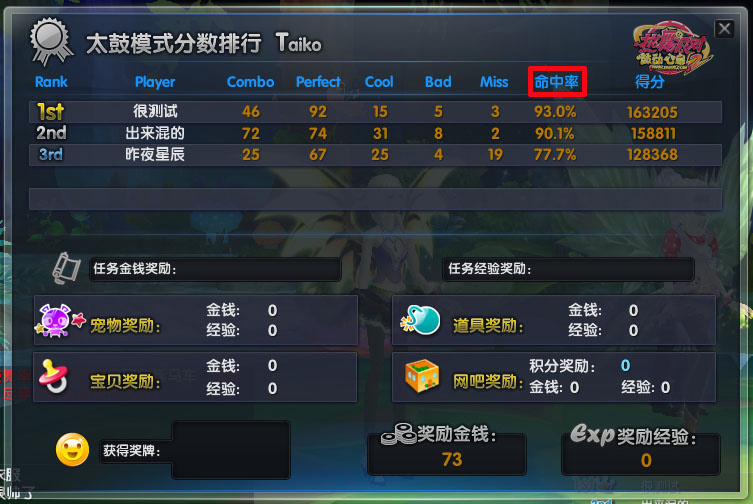This screenshot has height=504, width=753.
Task: Click the coin stack reward money icon
Action: (398, 434)
